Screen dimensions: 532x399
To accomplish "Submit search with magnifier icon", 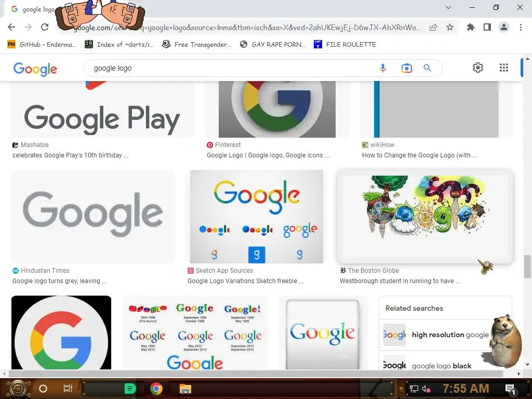I will (x=427, y=68).
